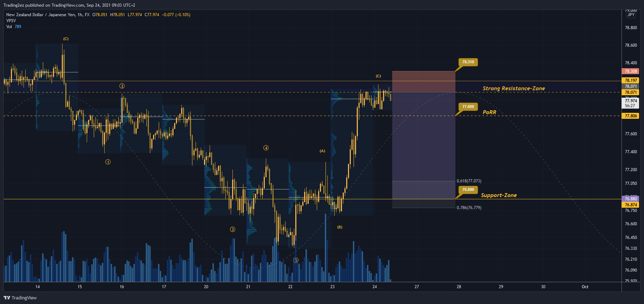Select circled wave label 3
Viewport: 644px width, 304px height.
pos(232,229)
